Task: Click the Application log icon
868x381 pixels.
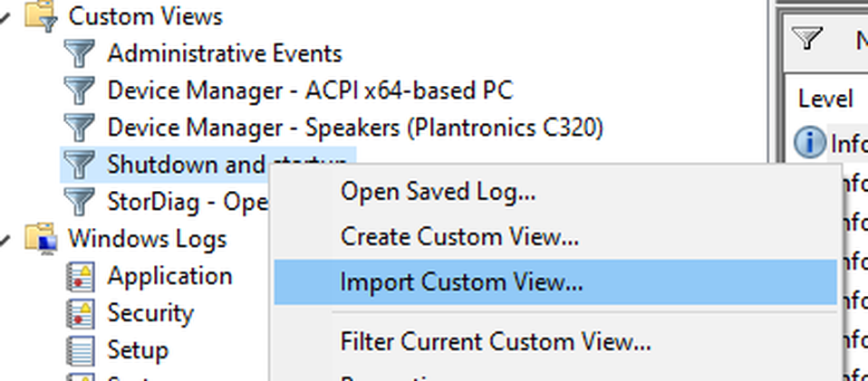Action: pos(81,277)
